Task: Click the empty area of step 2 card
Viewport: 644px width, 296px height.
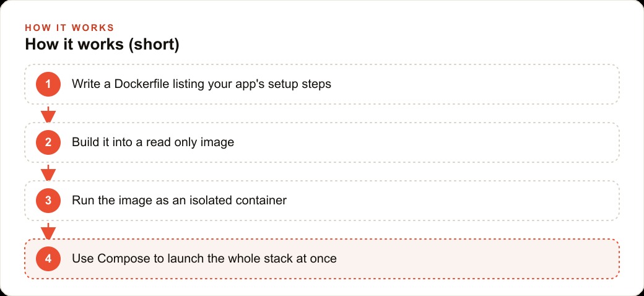Action: [427, 142]
